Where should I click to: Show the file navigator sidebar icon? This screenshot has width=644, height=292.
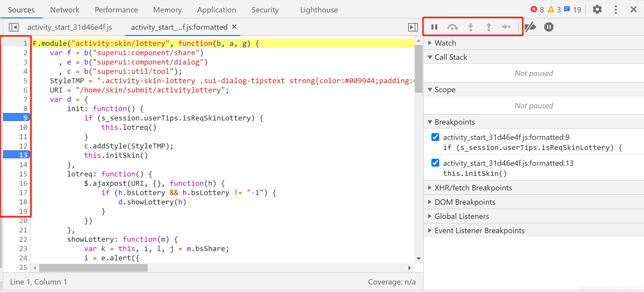coord(14,27)
